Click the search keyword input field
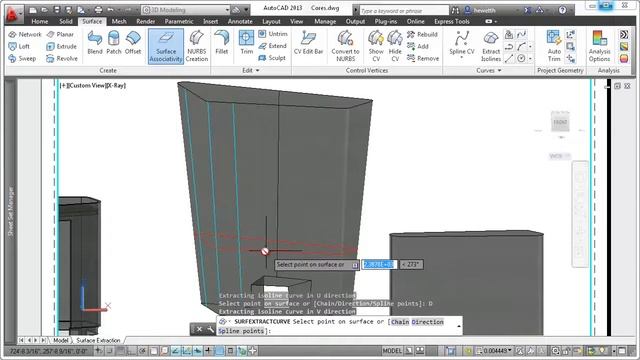 pos(404,11)
